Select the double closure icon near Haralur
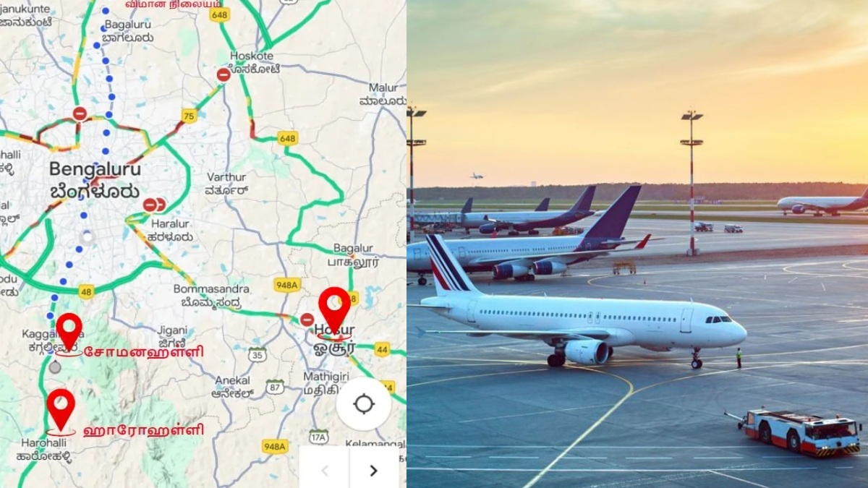 coord(154,205)
